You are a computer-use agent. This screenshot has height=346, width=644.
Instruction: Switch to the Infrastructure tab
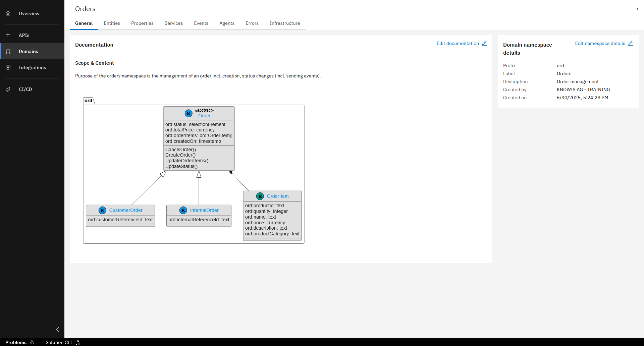pyautogui.click(x=284, y=23)
